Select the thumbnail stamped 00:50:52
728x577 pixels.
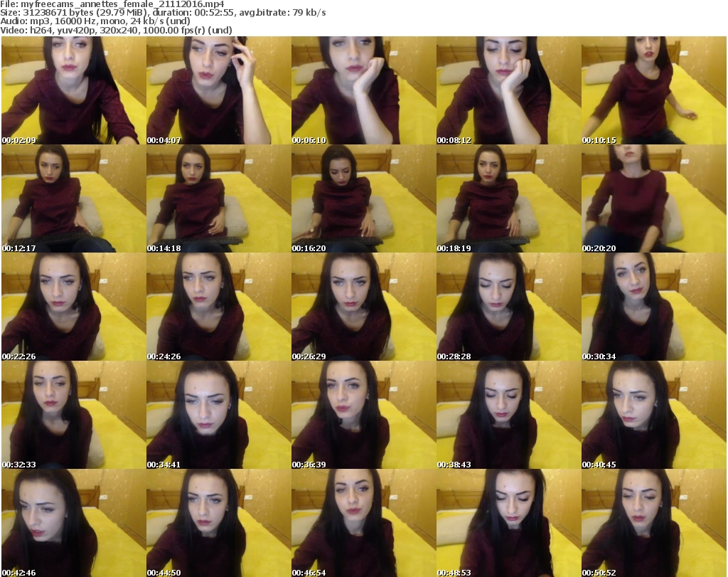click(x=654, y=523)
